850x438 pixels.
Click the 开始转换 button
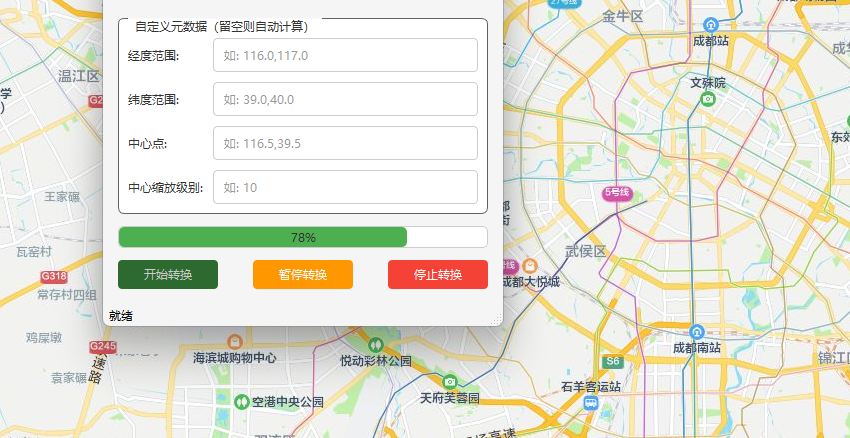click(168, 274)
